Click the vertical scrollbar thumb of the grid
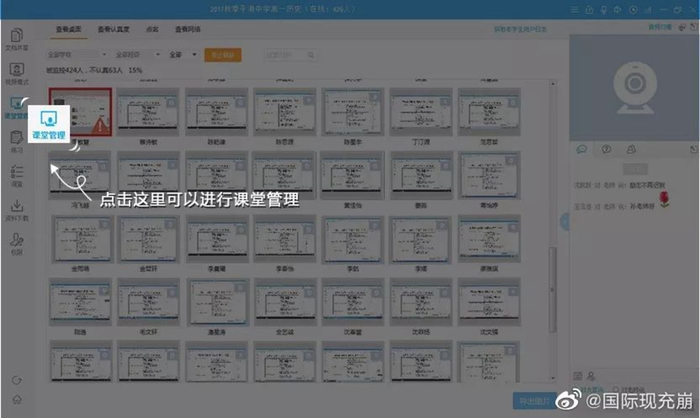The width and height of the screenshot is (700, 418). point(553,290)
